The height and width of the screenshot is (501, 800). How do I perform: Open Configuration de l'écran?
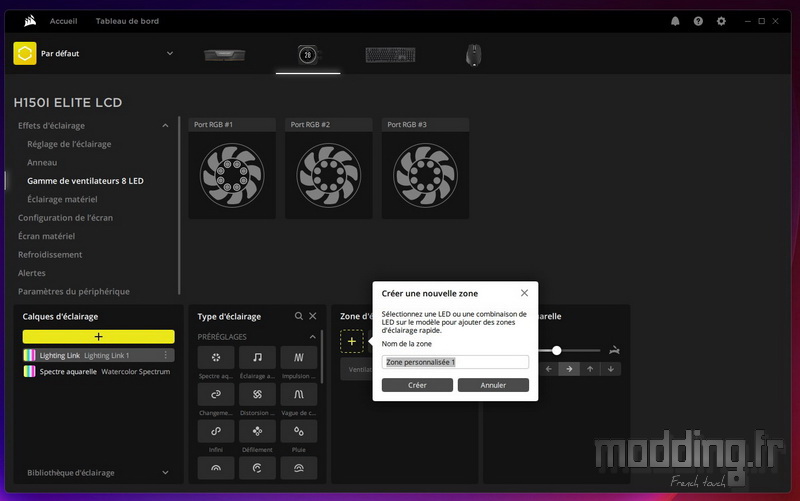[x=65, y=217]
